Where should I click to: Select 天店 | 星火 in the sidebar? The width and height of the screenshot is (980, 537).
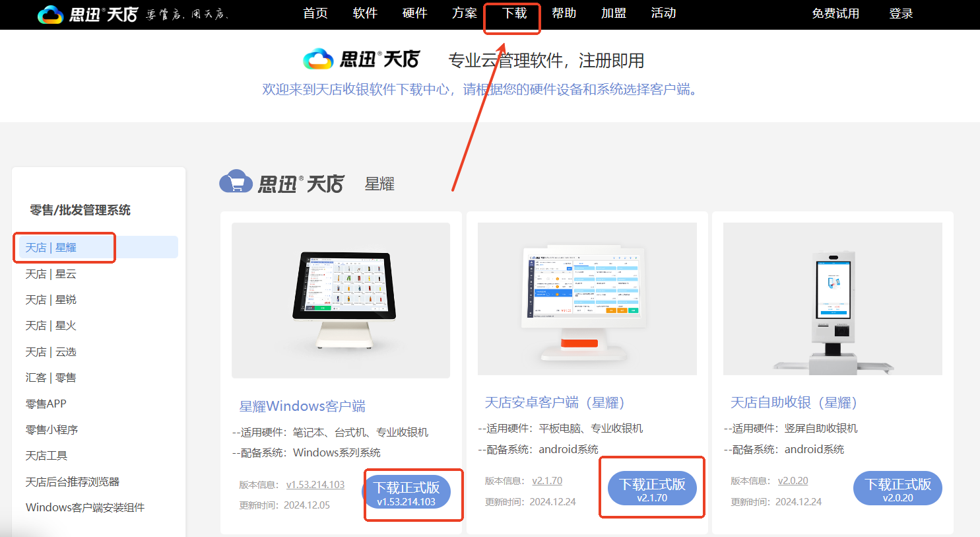point(51,325)
